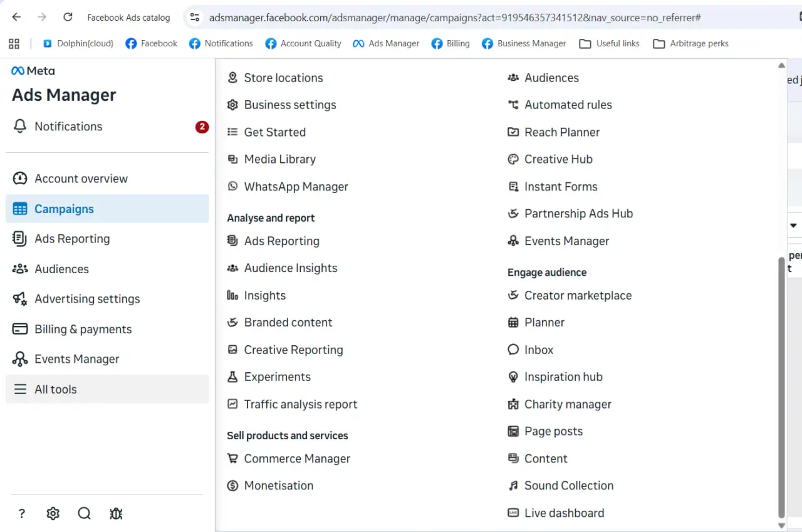Click the Planner calendar icon
This screenshot has width=802, height=532.
pos(513,323)
